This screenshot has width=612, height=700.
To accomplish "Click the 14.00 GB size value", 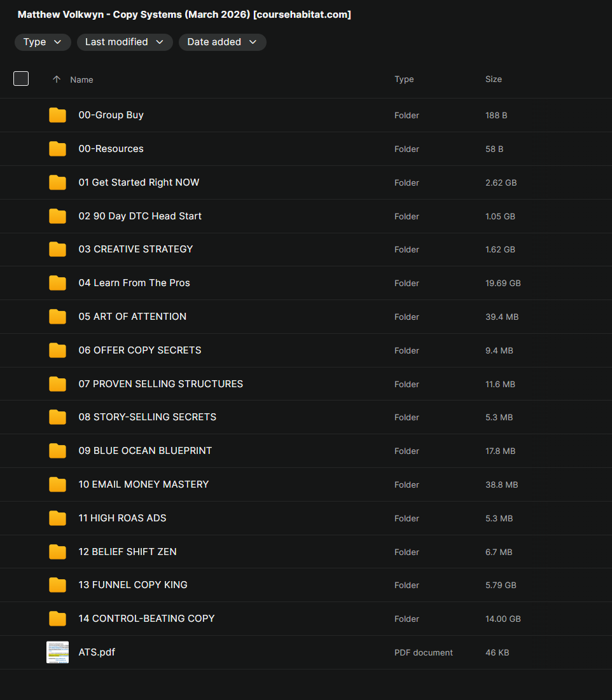I will coord(503,619).
